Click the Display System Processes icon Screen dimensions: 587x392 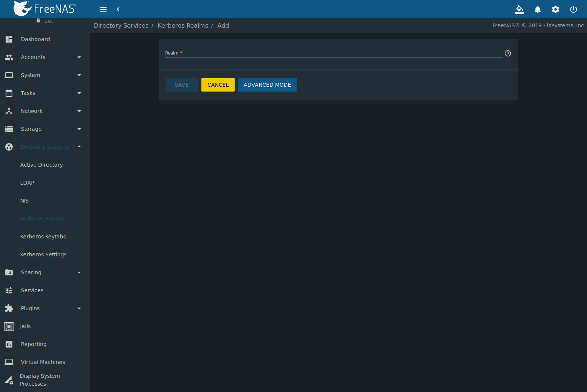click(x=9, y=380)
